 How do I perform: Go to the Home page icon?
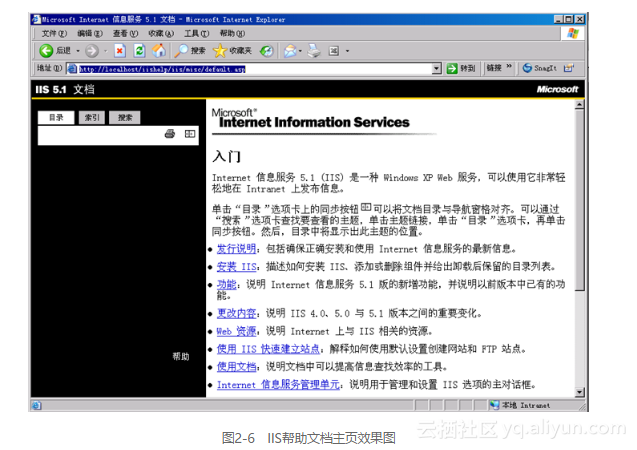(x=159, y=51)
